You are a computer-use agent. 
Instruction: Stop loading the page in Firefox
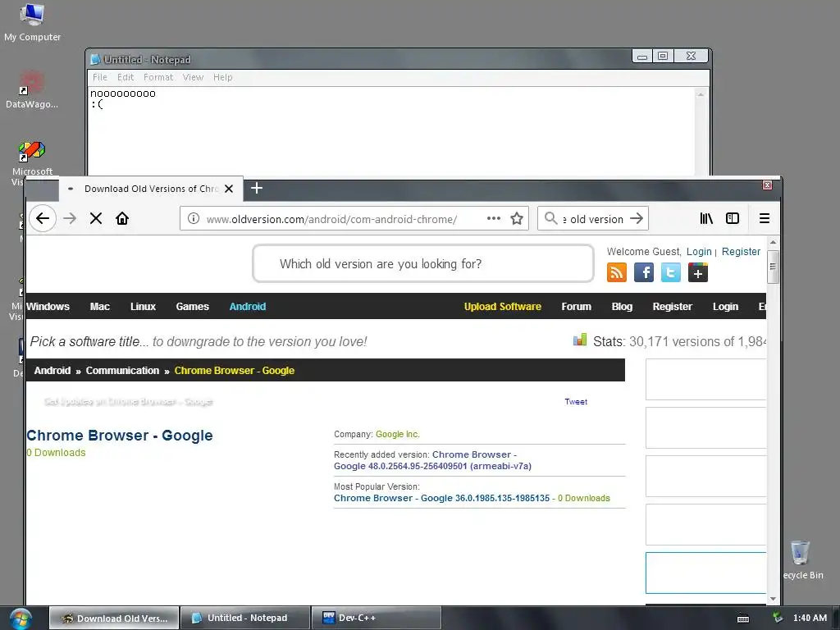(96, 218)
